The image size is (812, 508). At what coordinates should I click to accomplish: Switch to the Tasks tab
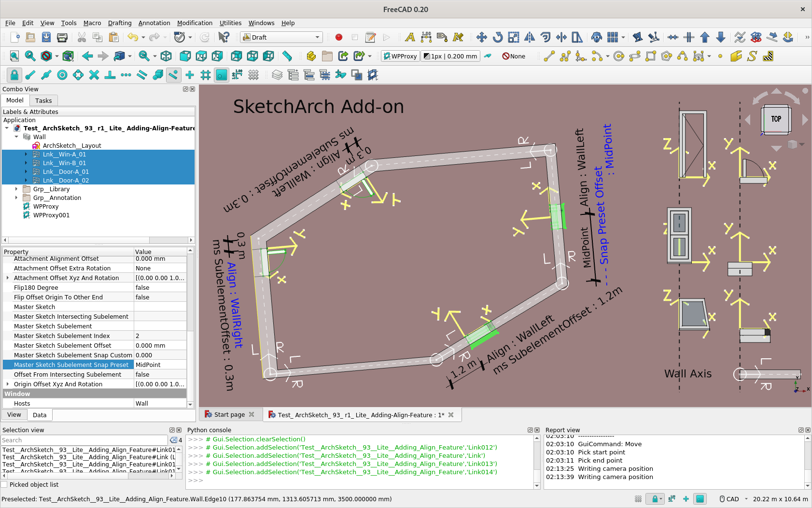[43, 100]
